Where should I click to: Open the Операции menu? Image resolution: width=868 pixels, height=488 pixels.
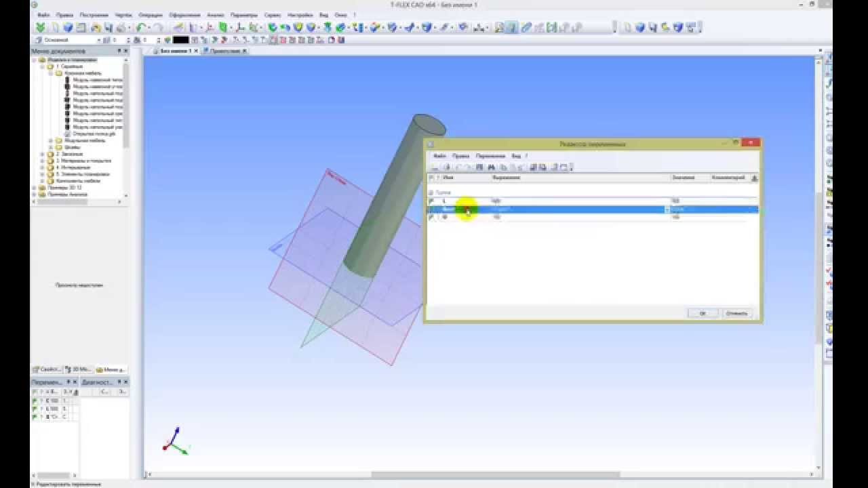(x=150, y=14)
